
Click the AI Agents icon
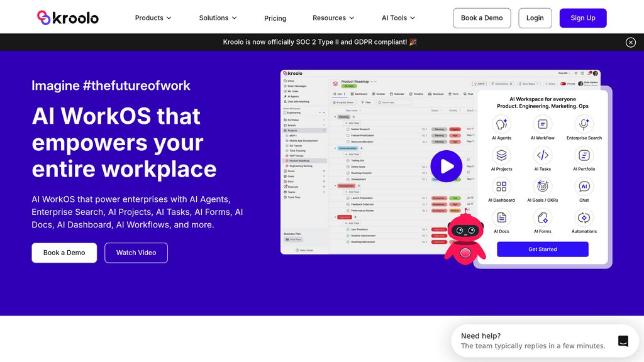pyautogui.click(x=501, y=124)
